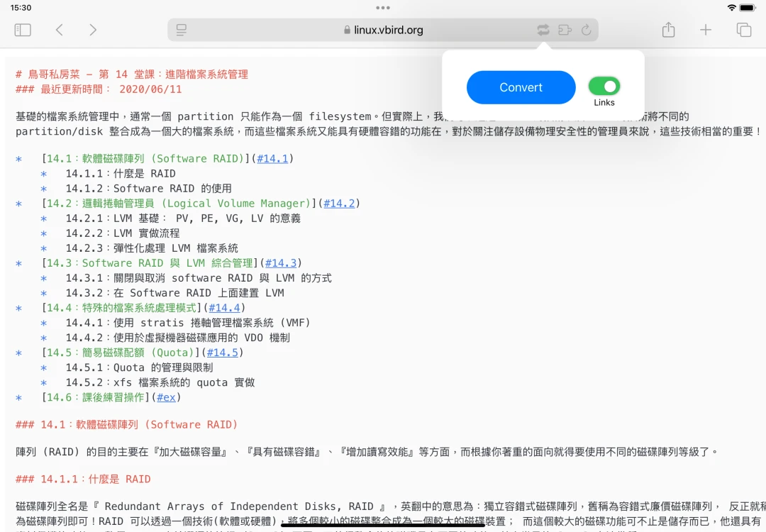Follow the #14.2 anchor link
766x532 pixels.
pyautogui.click(x=339, y=204)
